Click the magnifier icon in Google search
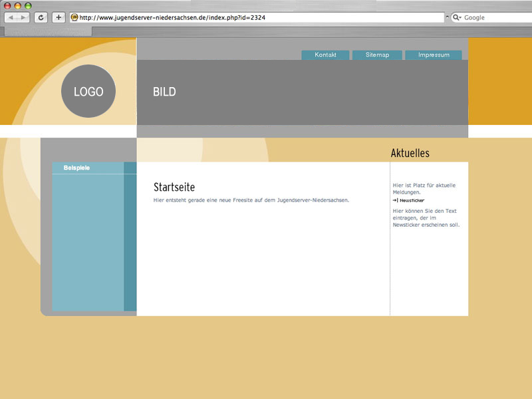 (x=457, y=17)
